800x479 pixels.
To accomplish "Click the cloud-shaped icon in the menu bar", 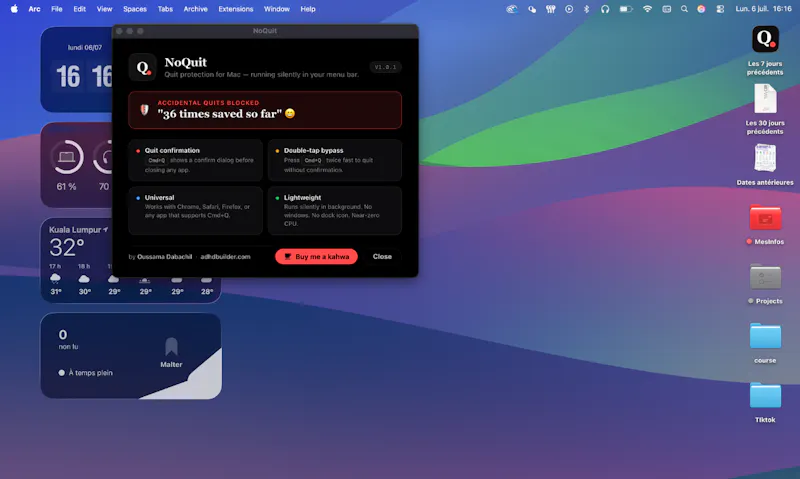I will pos(512,9).
